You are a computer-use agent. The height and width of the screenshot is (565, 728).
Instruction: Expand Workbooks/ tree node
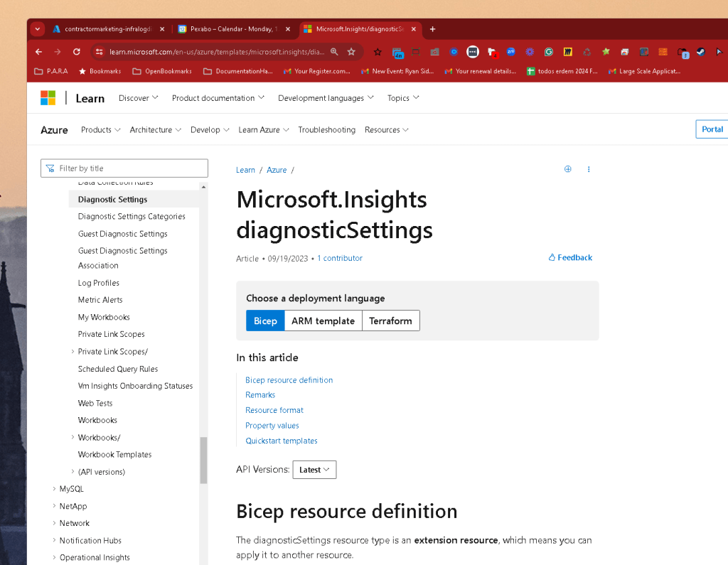tap(73, 437)
